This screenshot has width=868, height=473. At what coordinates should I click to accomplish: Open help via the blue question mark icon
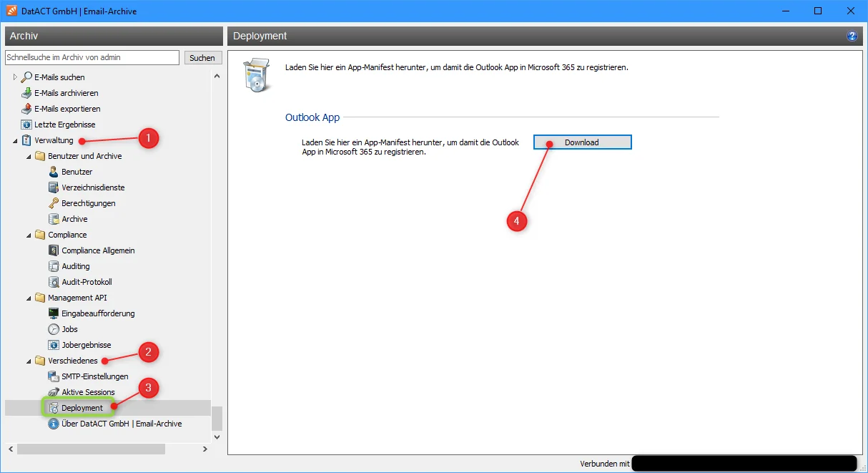click(852, 36)
